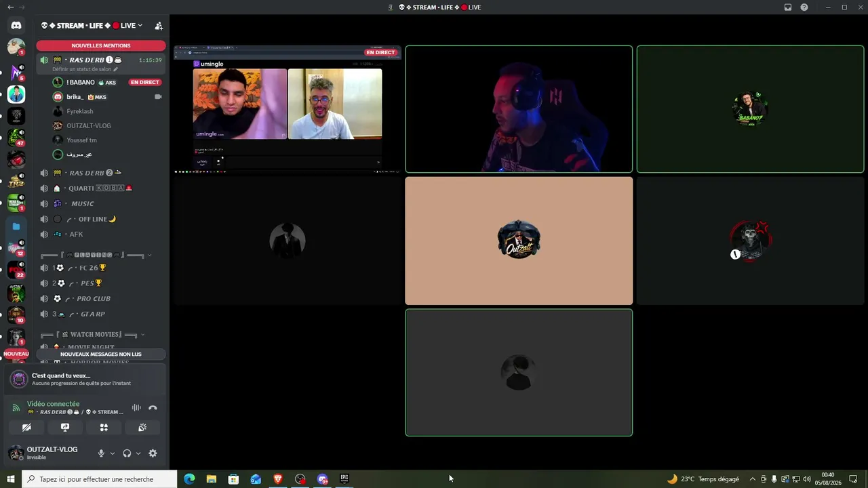Toggle camera on with crossed camera button
This screenshot has height=488, width=868.
(x=26, y=428)
